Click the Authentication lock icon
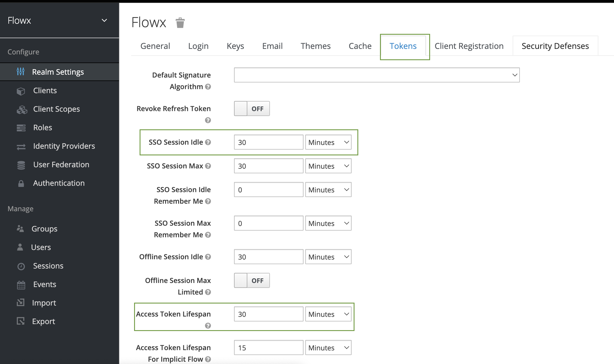The width and height of the screenshot is (614, 364). point(21,183)
